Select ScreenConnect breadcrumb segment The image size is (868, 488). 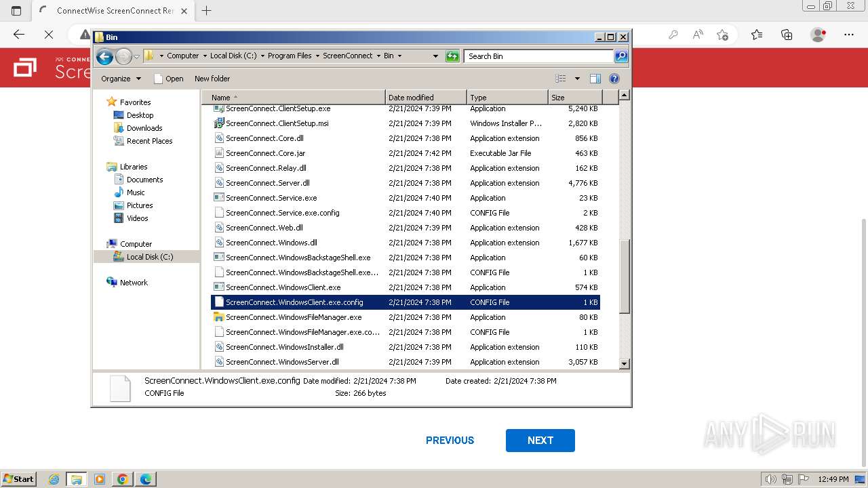[x=348, y=56]
